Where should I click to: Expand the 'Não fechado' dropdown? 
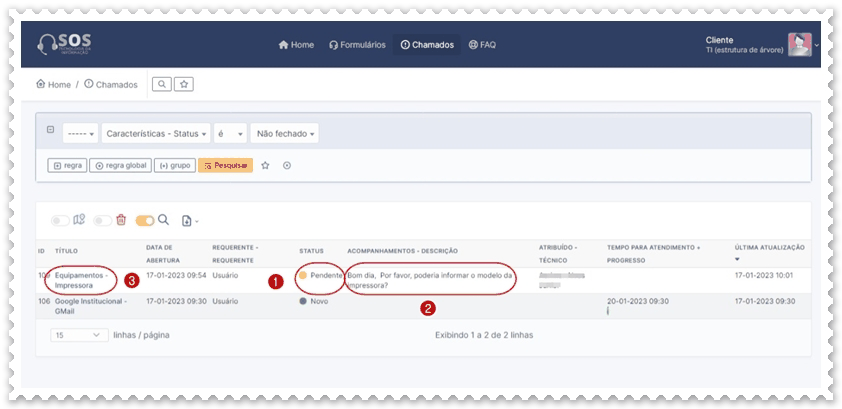pyautogui.click(x=284, y=133)
